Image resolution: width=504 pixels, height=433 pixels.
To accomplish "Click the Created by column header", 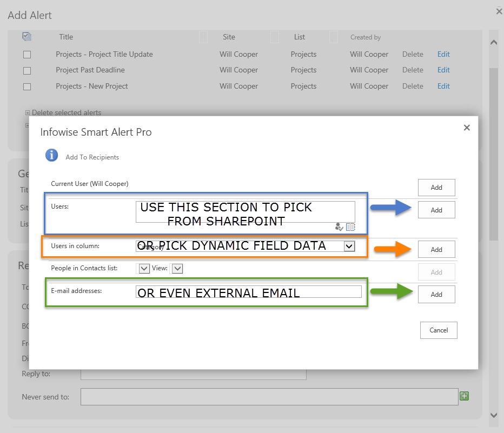I will point(366,37).
